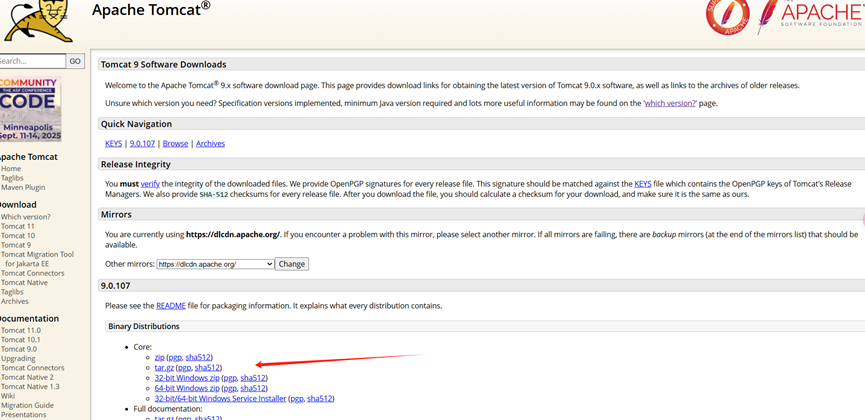Image resolution: width=865 pixels, height=420 pixels.
Task: Open sha512 checksum for Core zip
Action: point(197,358)
